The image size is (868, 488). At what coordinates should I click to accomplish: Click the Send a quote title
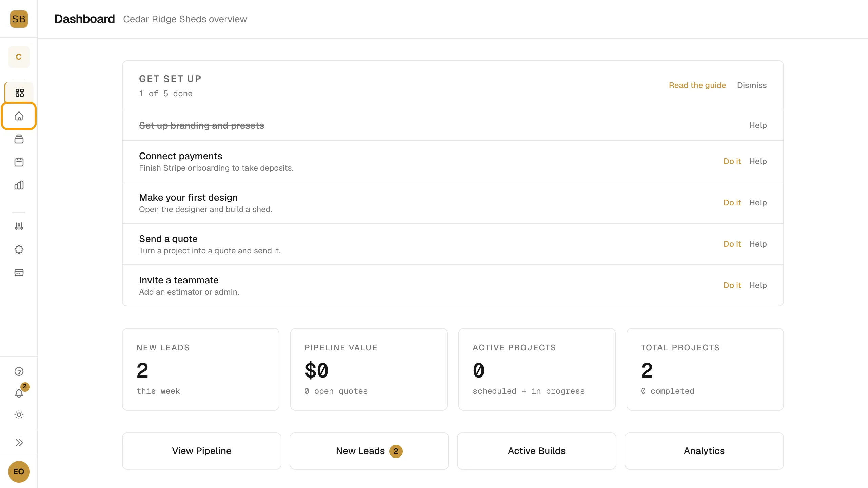[x=168, y=239]
